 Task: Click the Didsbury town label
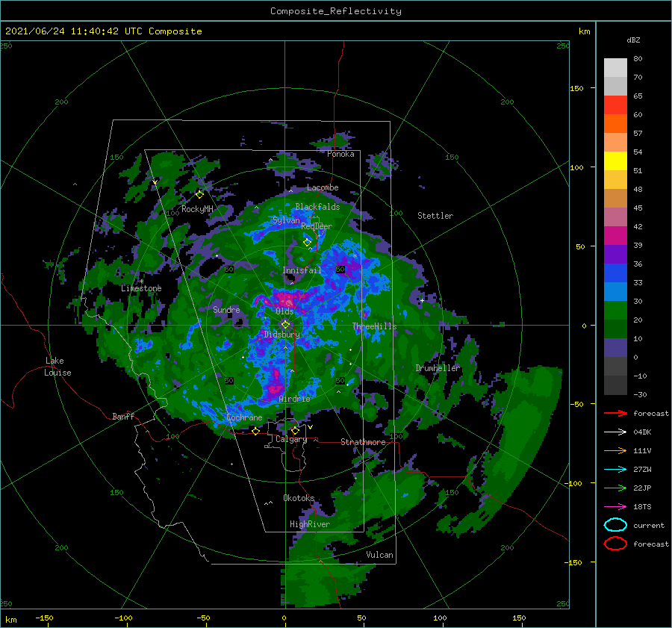[282, 335]
